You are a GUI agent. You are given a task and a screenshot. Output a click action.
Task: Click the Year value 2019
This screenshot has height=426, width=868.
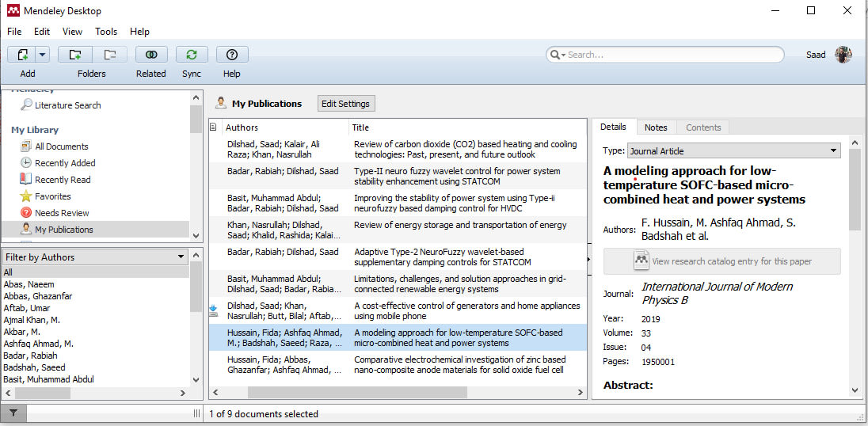pyautogui.click(x=650, y=318)
